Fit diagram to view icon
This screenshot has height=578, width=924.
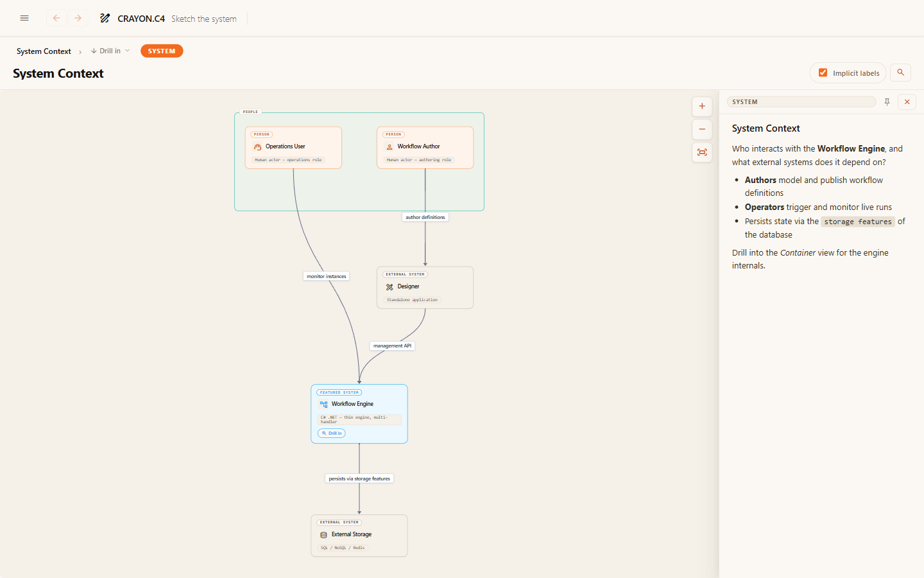[702, 152]
